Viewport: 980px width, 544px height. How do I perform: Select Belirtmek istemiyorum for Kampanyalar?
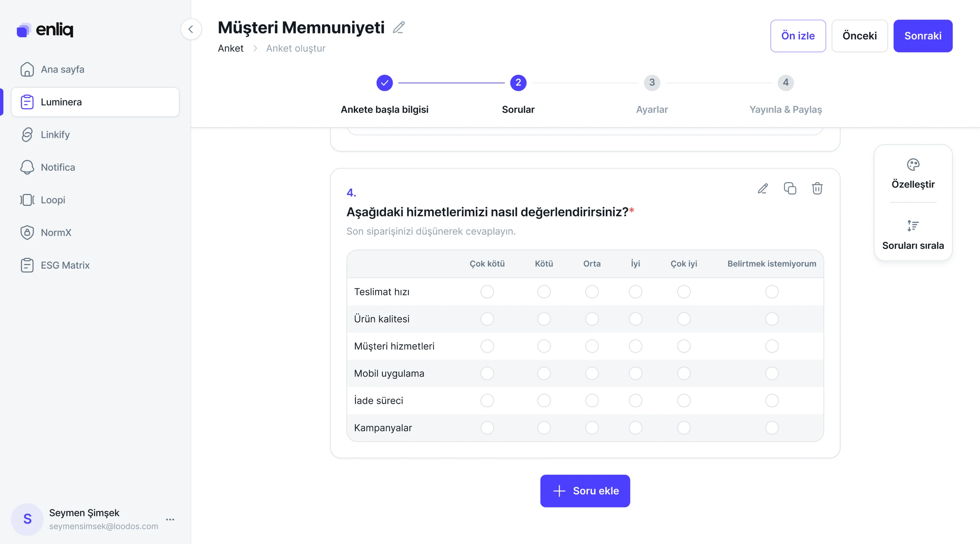click(772, 428)
